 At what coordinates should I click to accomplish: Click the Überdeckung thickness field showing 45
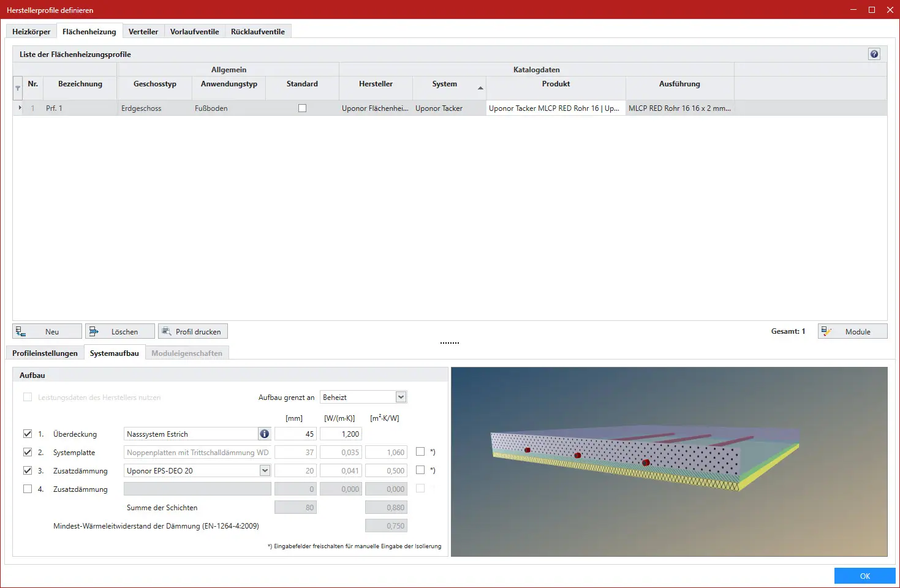pyautogui.click(x=295, y=434)
